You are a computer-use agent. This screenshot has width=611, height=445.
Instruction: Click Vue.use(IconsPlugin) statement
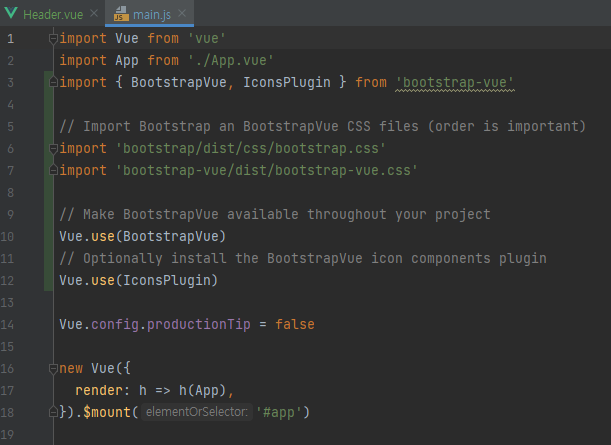pyautogui.click(x=139, y=281)
